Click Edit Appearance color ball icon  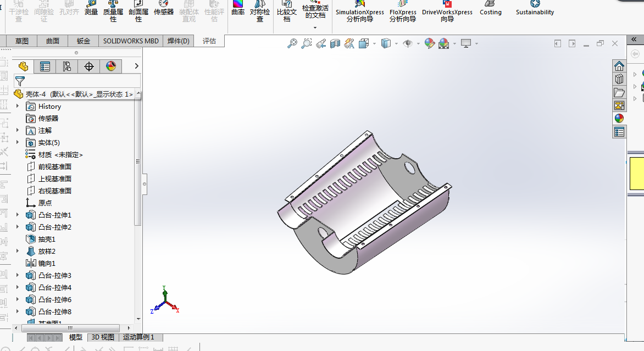point(430,43)
